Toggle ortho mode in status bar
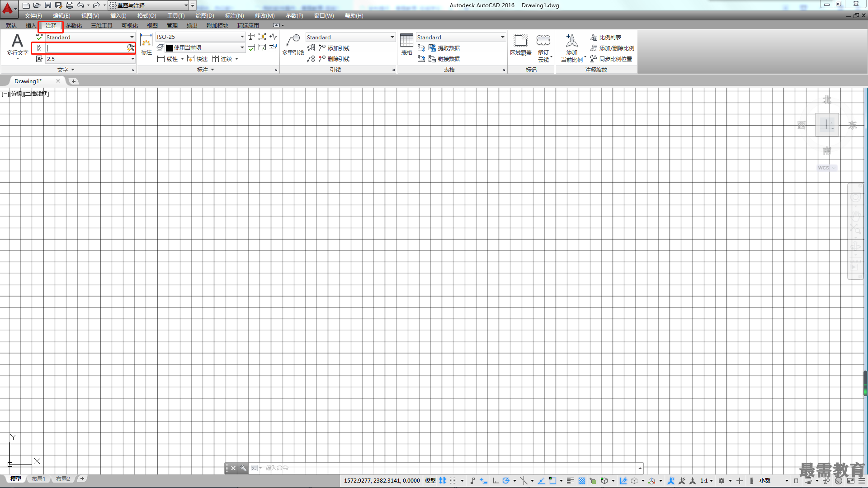The height and width of the screenshot is (488, 868). pyautogui.click(x=495, y=481)
